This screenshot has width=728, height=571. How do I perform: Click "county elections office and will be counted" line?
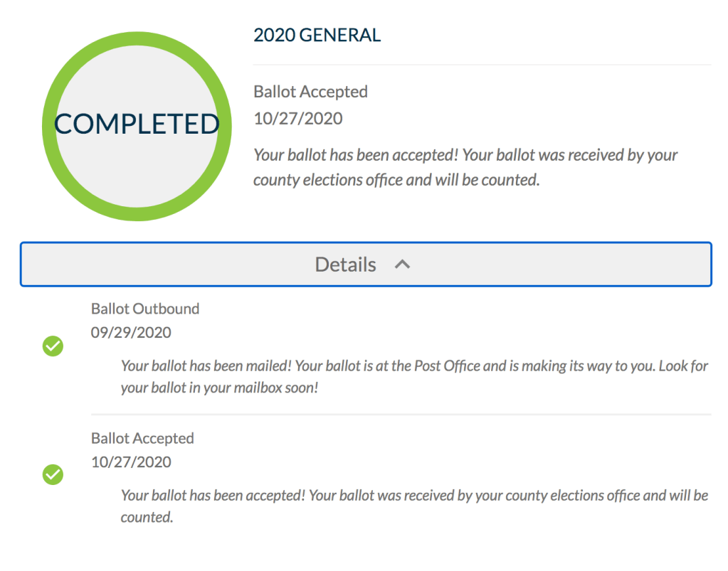(396, 180)
